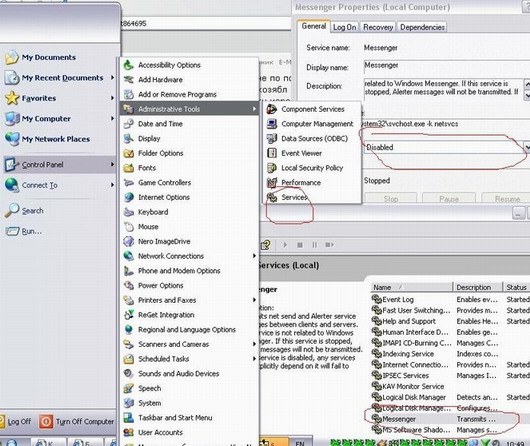Open the System icon
The width and height of the screenshot is (530, 446).
(x=128, y=403)
